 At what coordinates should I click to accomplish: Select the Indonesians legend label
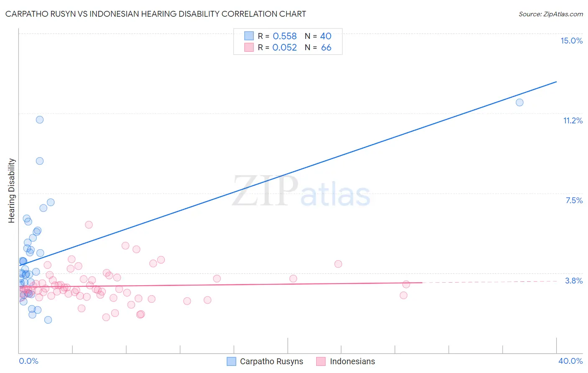pos(353,361)
